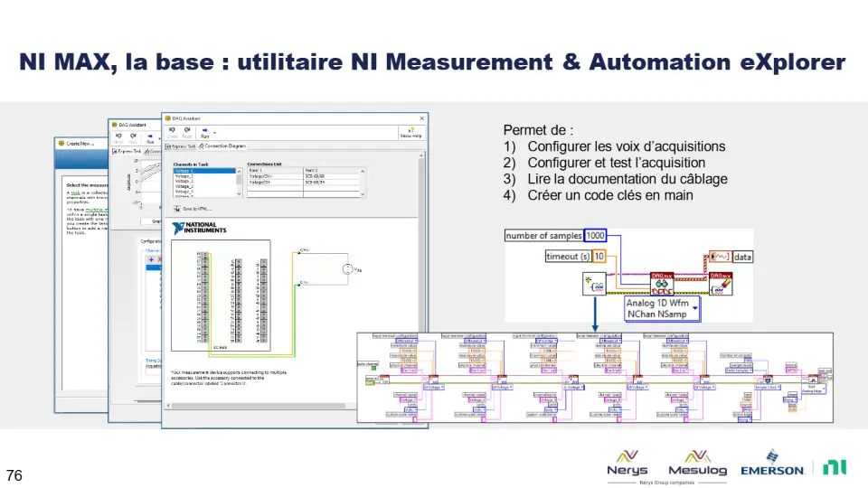Click the Save to HTML icon
The width and height of the screenshot is (868, 488).
pos(176,209)
